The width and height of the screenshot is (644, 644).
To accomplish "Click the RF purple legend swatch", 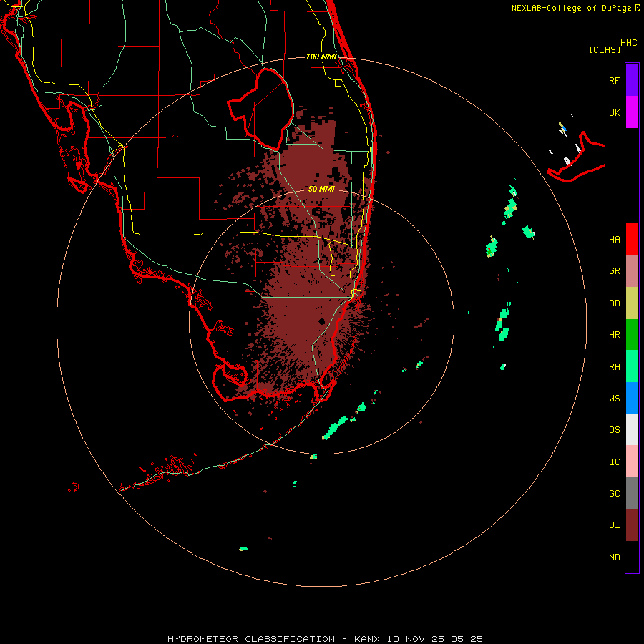I will (x=632, y=80).
